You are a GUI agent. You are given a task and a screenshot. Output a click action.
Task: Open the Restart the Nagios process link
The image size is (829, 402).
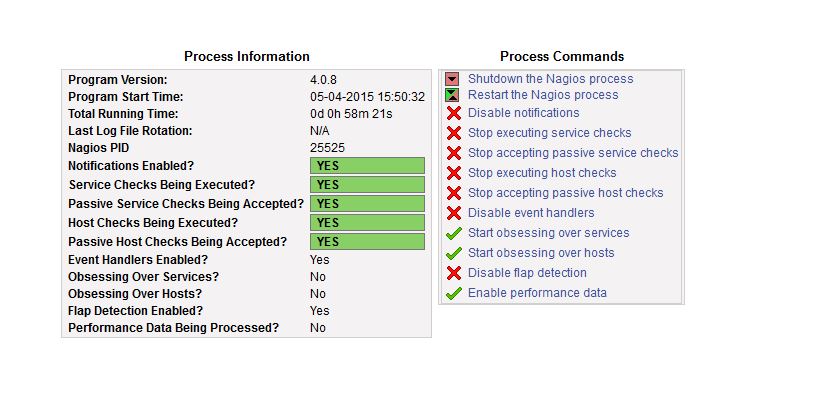click(543, 95)
